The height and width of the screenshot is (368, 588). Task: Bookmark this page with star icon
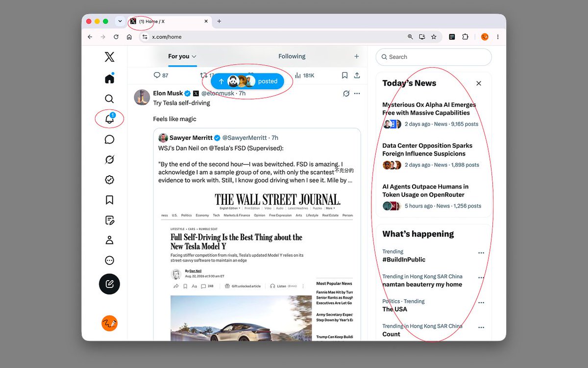click(x=434, y=37)
